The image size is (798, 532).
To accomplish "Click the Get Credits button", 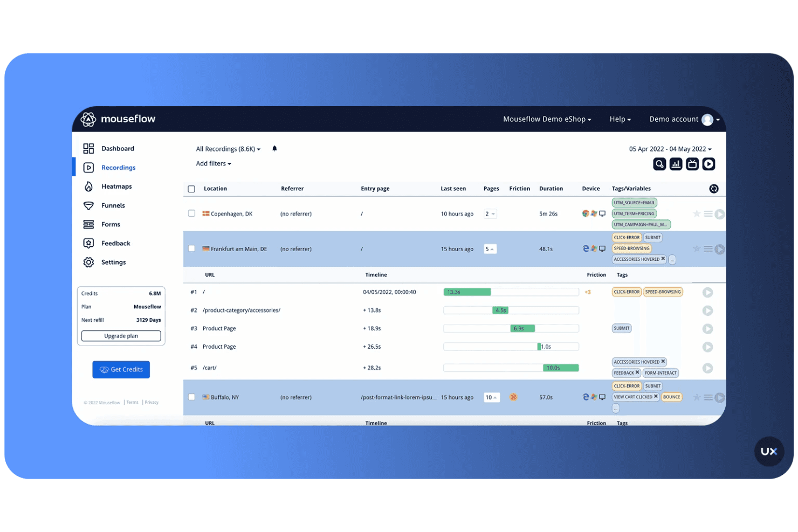I will point(121,370).
